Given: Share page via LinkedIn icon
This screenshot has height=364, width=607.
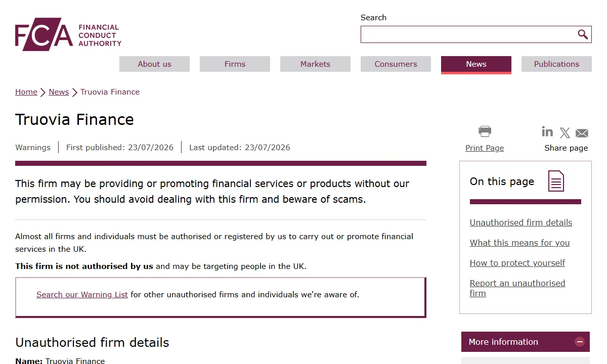Looking at the screenshot, I should click(547, 131).
